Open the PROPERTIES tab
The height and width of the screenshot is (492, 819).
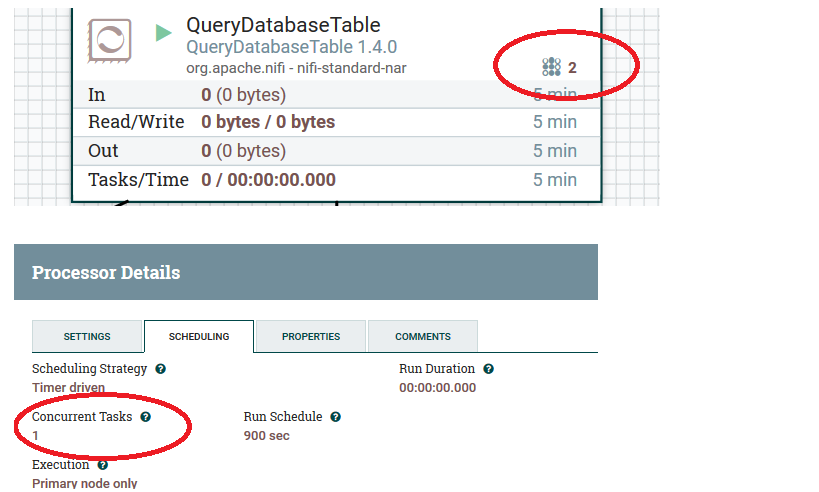tap(311, 336)
